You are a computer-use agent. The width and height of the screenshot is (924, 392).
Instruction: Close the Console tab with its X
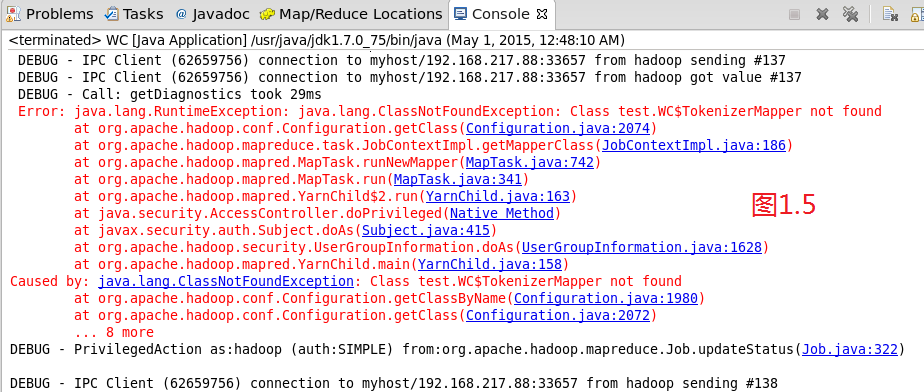[543, 14]
